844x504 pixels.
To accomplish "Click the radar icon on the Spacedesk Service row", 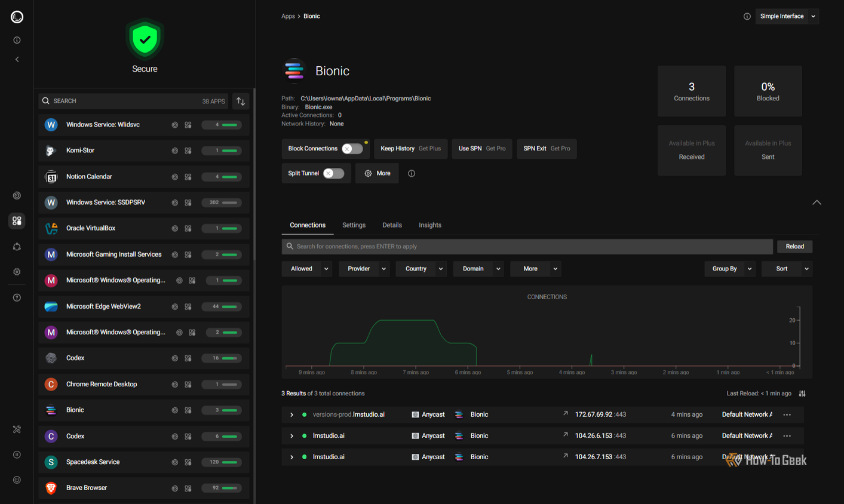I will pos(175,462).
